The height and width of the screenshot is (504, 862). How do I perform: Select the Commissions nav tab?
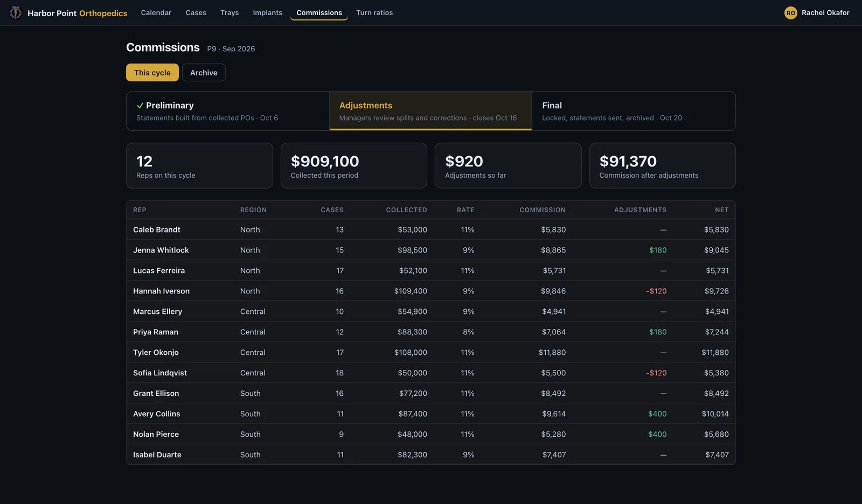coord(319,12)
